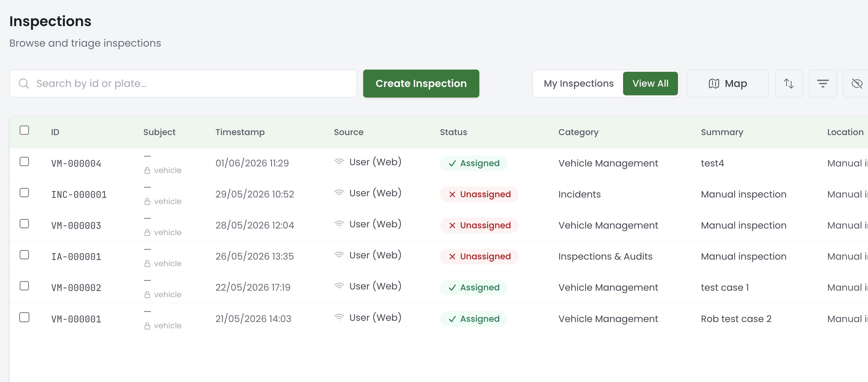Open inspection ID INC-000001
The image size is (868, 382).
tap(79, 194)
